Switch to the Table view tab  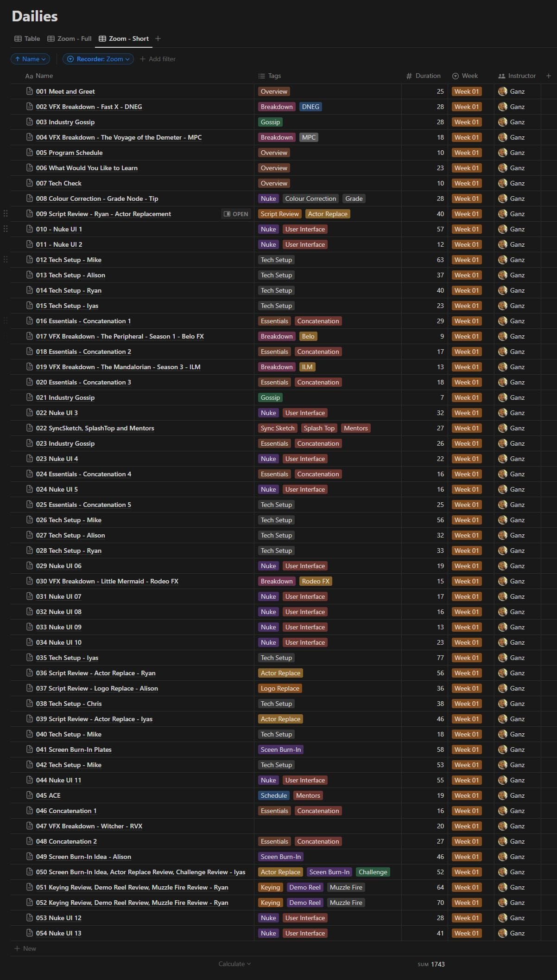pos(27,38)
